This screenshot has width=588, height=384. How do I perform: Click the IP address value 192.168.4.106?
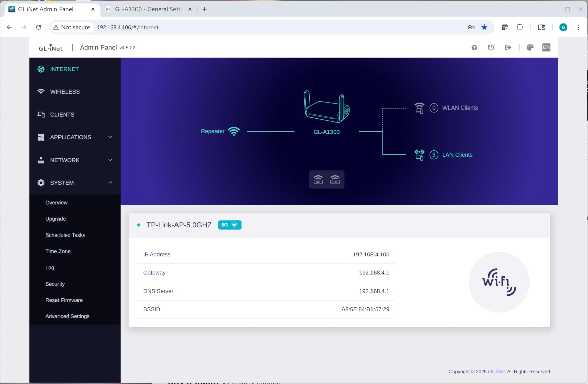371,255
